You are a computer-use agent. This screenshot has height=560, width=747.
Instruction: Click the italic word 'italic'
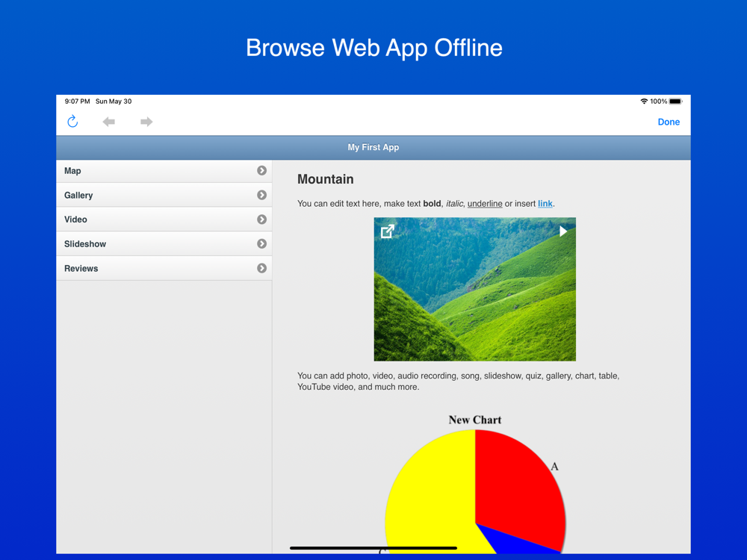pos(454,204)
